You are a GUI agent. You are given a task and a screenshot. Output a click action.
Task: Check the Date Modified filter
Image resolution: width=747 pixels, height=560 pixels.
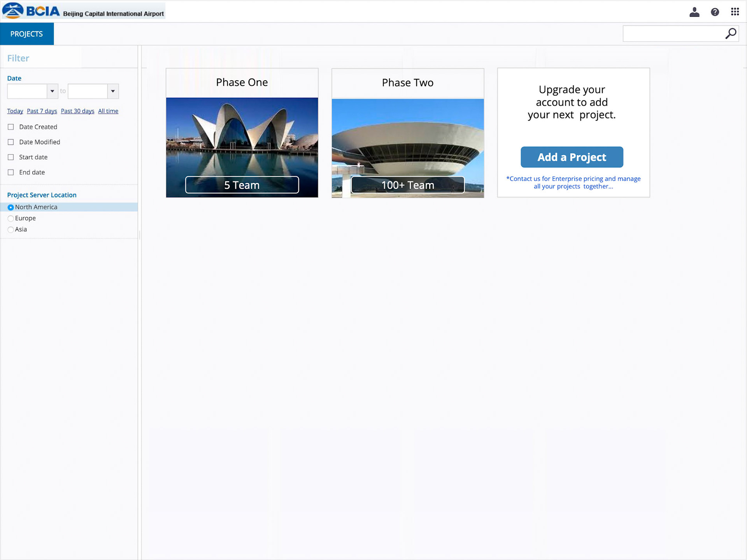click(x=11, y=142)
